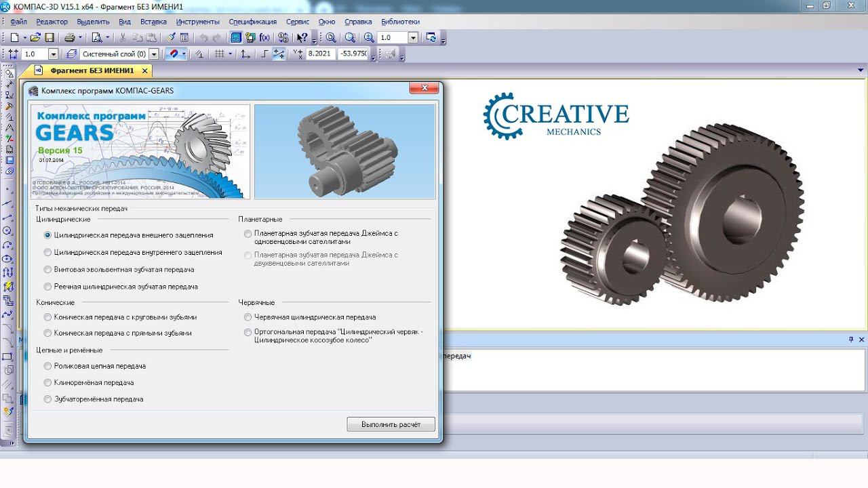Save the fragment with floppy disk icon

pyautogui.click(x=50, y=38)
